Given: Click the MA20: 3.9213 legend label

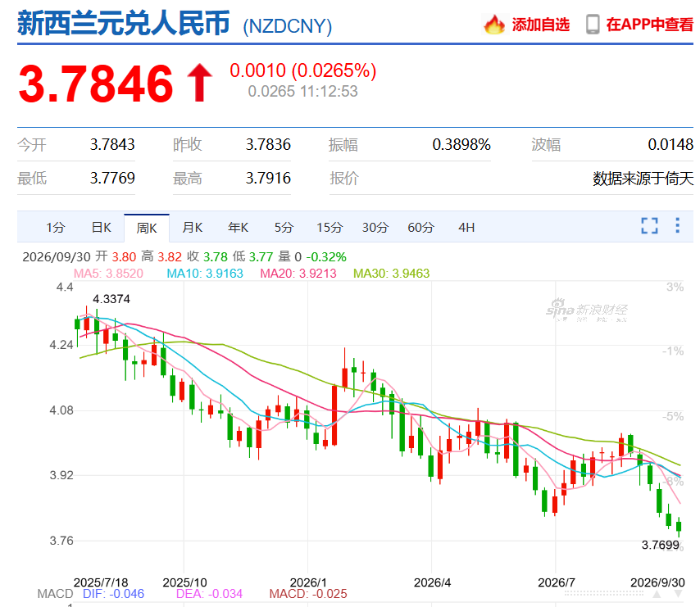Looking at the screenshot, I should tap(298, 274).
